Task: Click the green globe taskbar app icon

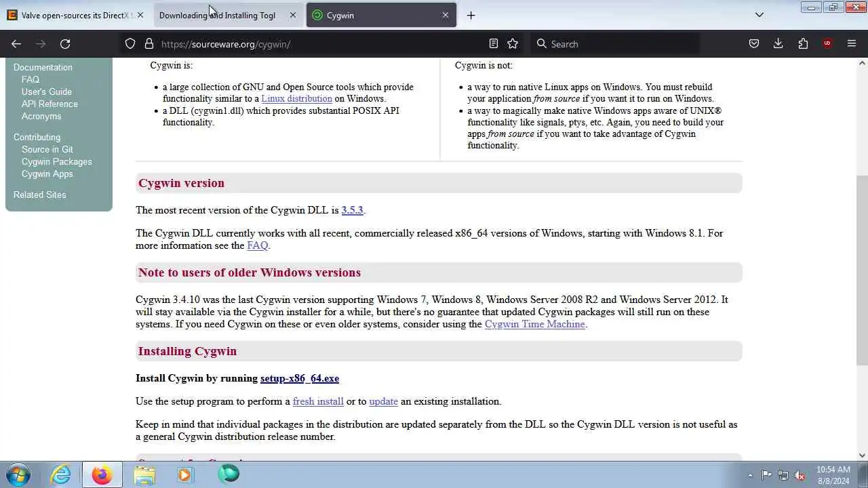Action: click(229, 474)
